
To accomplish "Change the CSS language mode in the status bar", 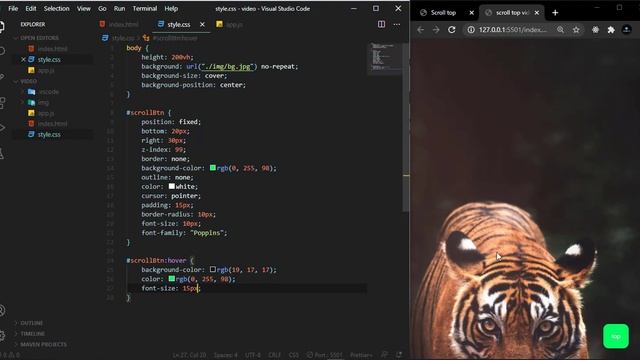I will coord(294,355).
